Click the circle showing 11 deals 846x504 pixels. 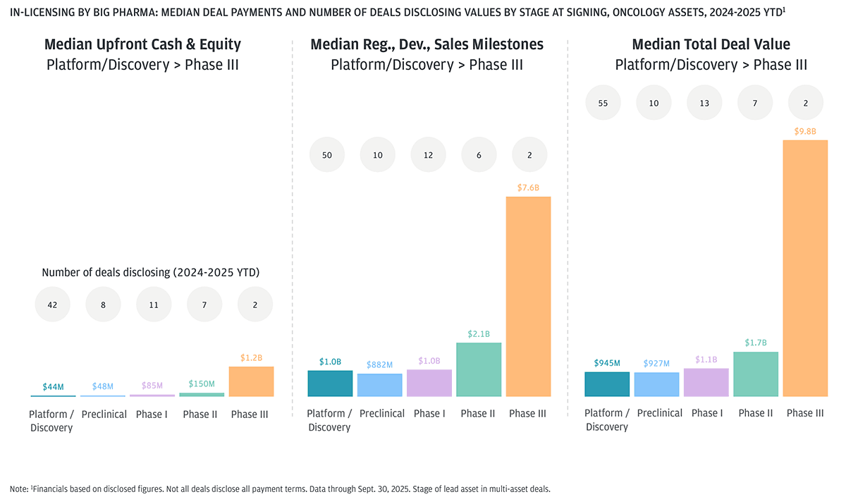click(154, 305)
